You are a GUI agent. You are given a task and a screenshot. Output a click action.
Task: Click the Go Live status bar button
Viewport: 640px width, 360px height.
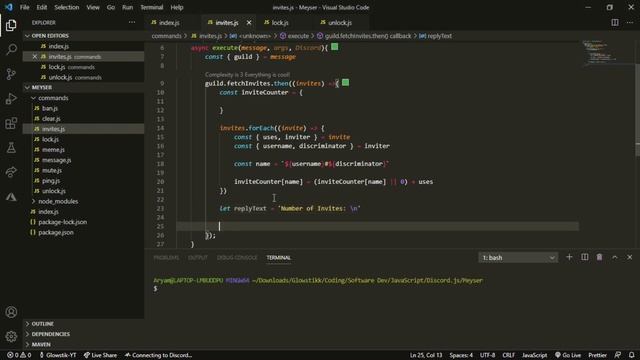click(568, 355)
